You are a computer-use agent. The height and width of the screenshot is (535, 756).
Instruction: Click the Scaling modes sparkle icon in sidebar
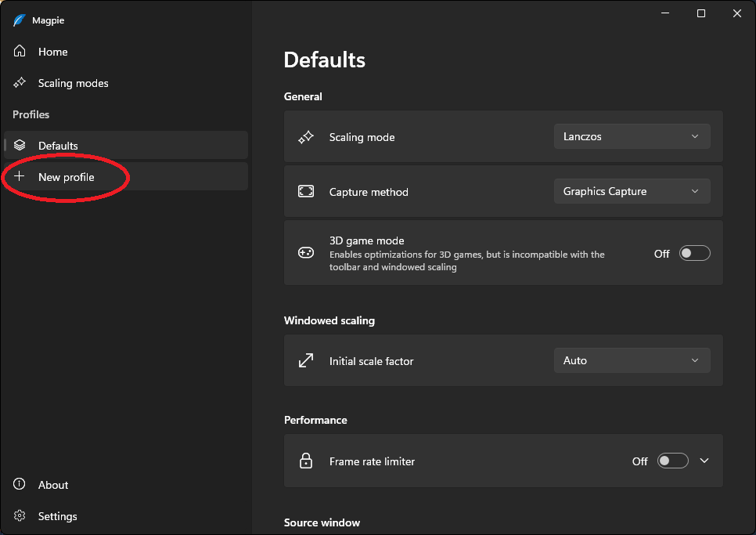pos(20,83)
